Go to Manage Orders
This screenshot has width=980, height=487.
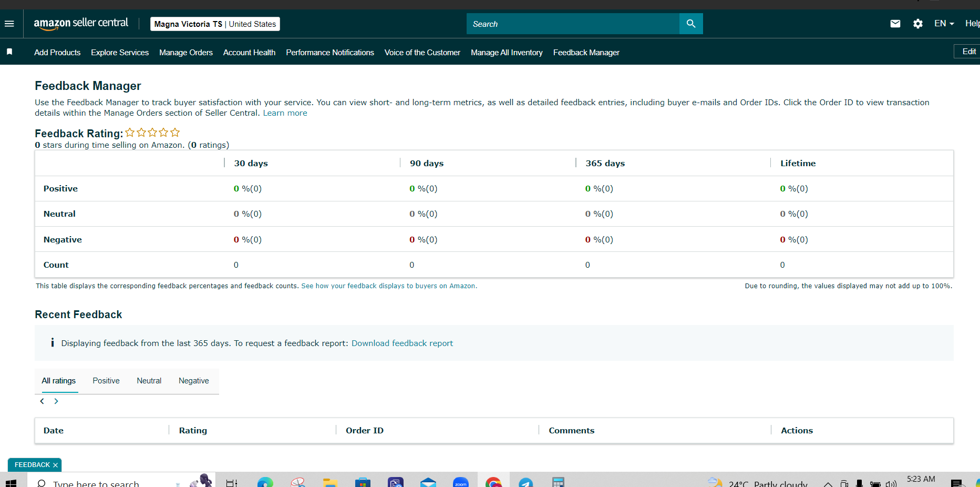(x=186, y=53)
